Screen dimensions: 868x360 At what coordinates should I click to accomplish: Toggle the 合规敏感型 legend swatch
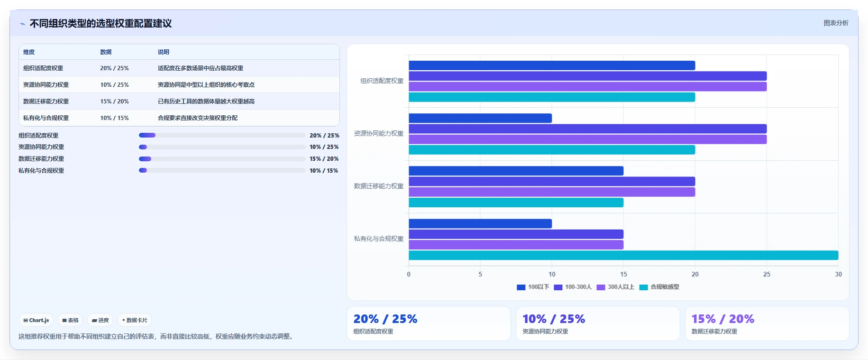click(x=643, y=287)
